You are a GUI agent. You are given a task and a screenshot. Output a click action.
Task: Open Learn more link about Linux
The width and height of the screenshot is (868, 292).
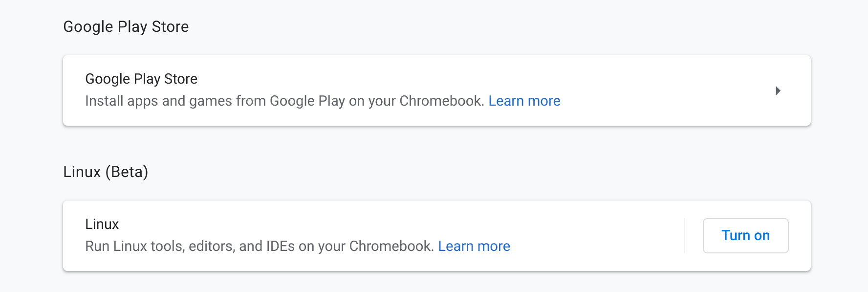tap(474, 246)
